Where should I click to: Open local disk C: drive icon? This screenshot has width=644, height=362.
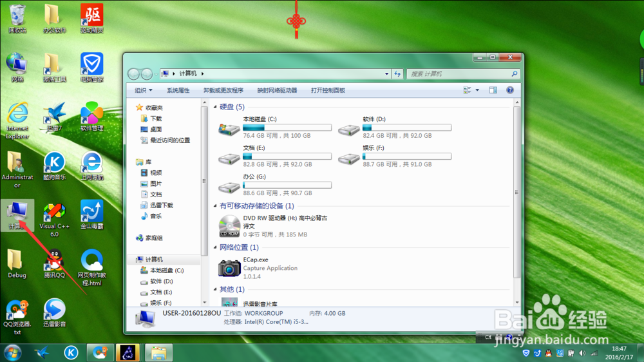coord(229,129)
